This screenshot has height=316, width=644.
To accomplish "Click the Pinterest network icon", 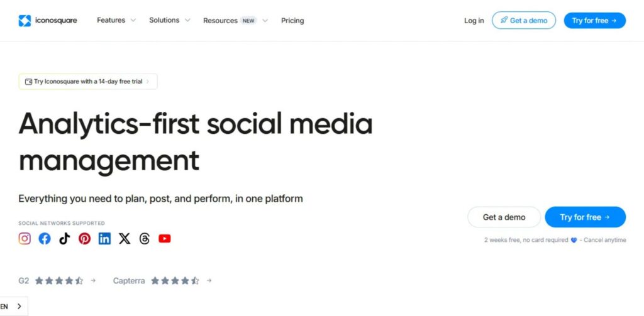I will pos(84,239).
